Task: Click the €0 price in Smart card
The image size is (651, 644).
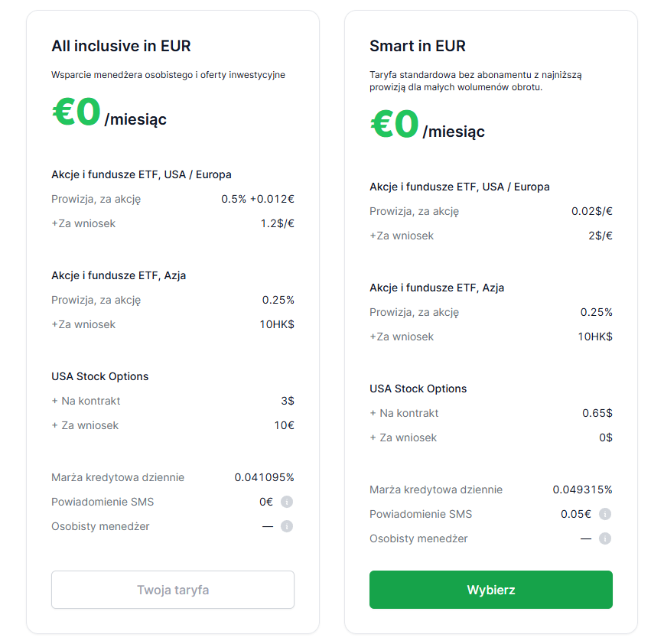Action: (395, 124)
